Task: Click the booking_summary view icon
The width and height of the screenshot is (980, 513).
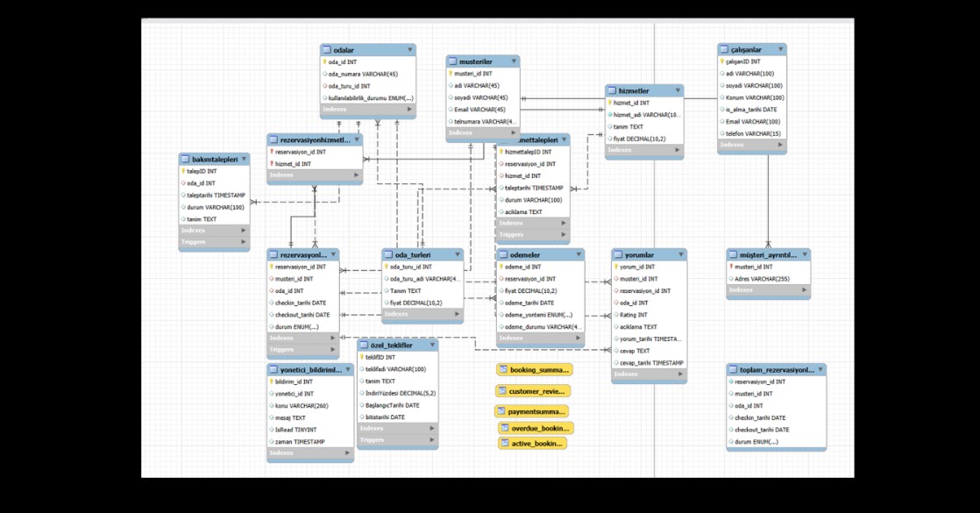Action: coord(503,370)
